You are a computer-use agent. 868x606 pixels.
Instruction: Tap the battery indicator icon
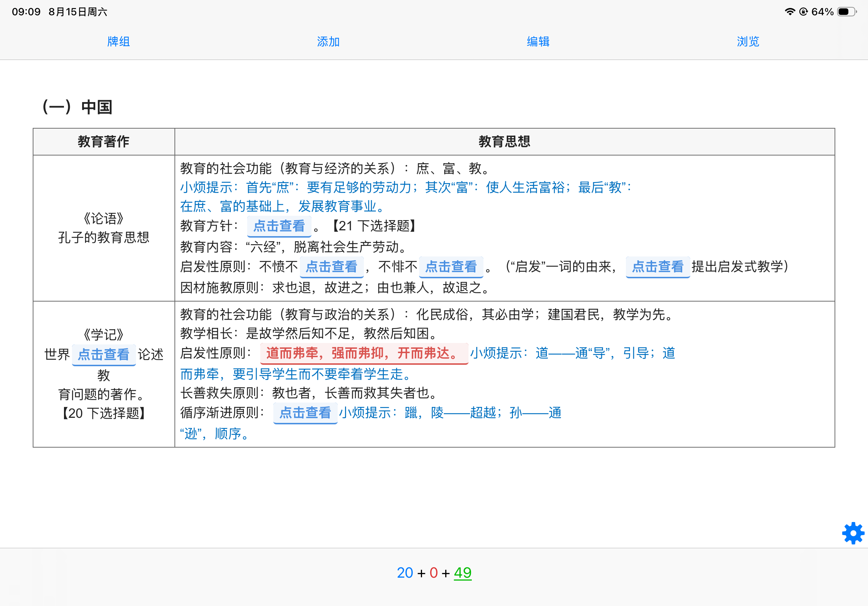click(x=847, y=12)
